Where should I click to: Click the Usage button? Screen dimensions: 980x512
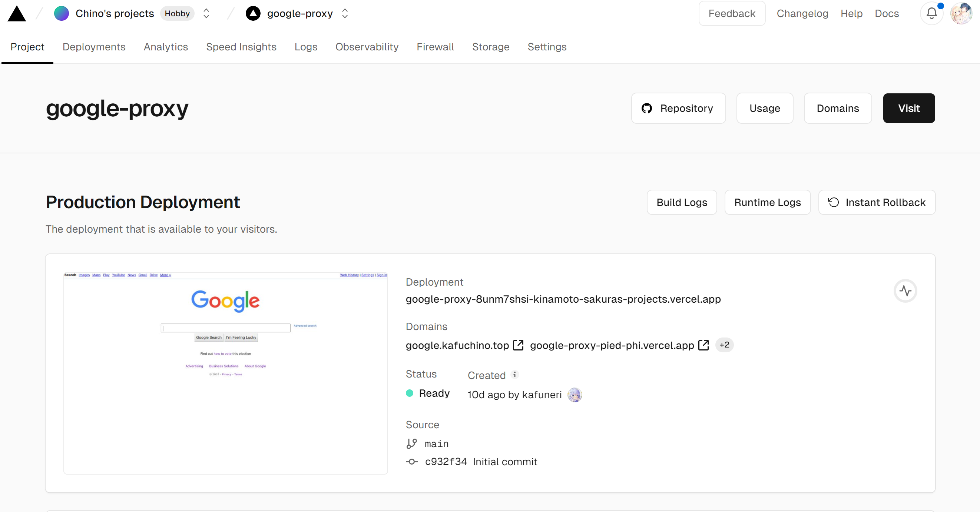[x=765, y=108]
